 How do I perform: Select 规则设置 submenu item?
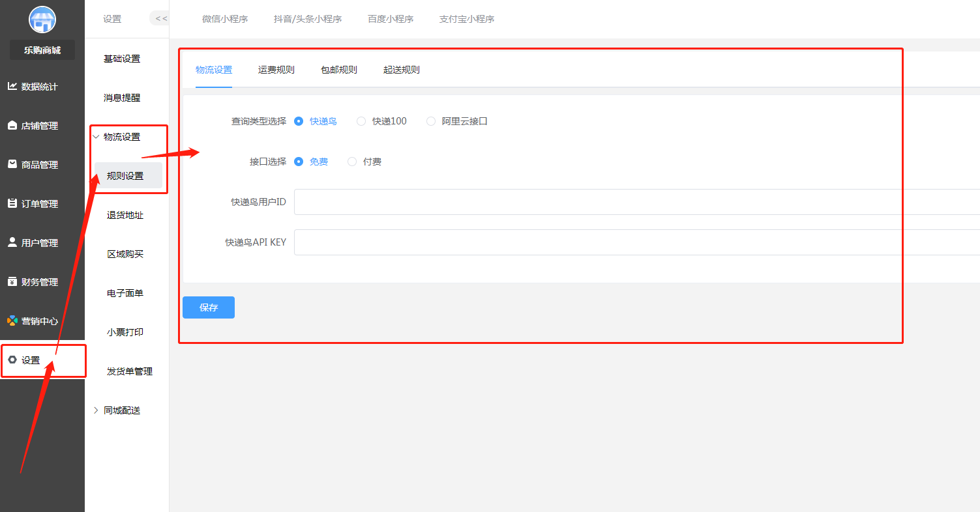click(x=128, y=176)
